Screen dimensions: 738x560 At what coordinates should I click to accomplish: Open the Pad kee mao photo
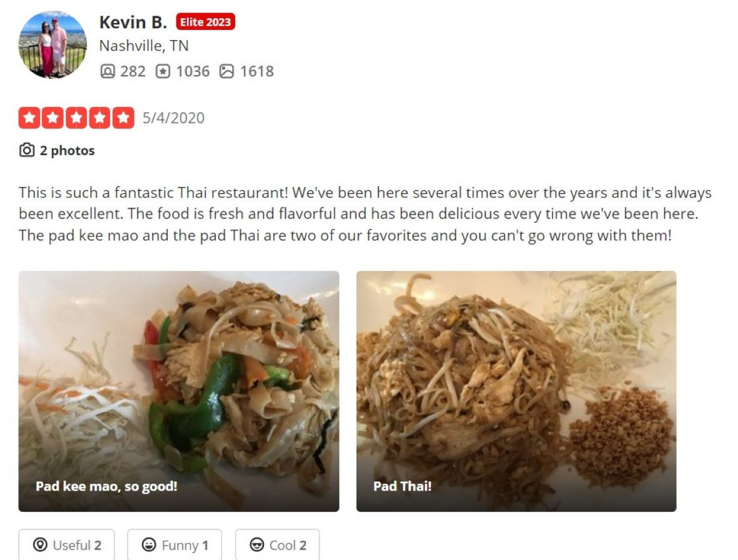179,391
